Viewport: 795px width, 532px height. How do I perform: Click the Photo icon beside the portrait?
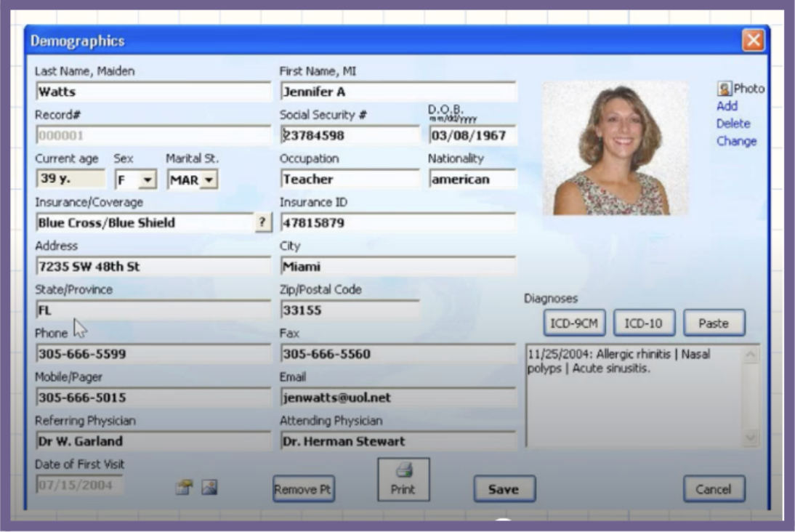[724, 89]
